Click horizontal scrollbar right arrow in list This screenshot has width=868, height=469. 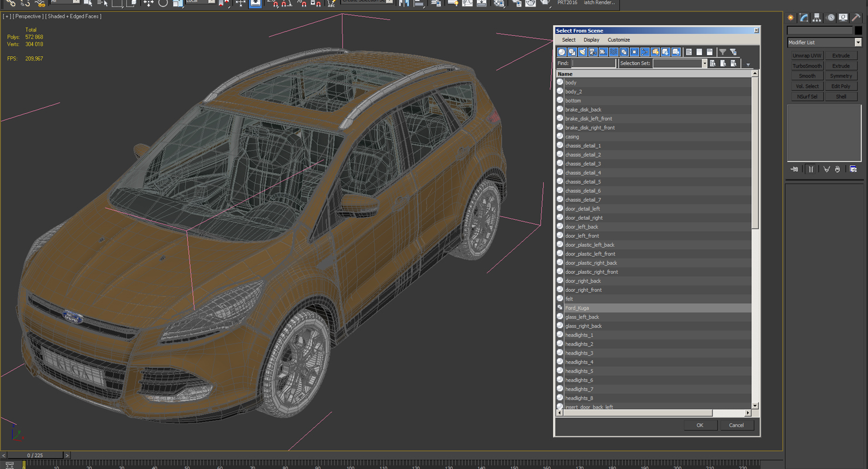(x=748, y=413)
